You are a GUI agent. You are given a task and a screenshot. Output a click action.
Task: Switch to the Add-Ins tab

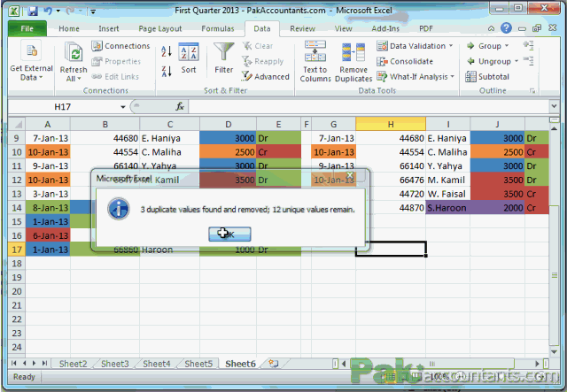coord(385,28)
